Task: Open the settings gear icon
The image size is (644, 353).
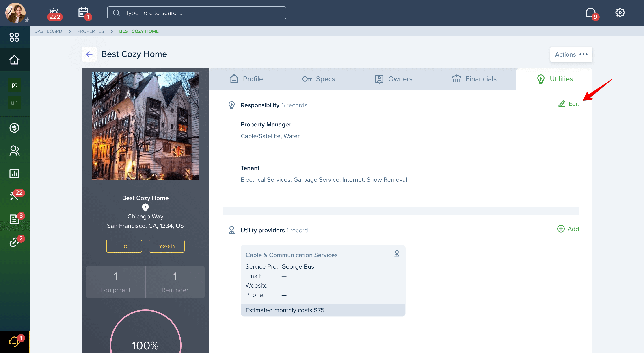Action: coord(620,13)
